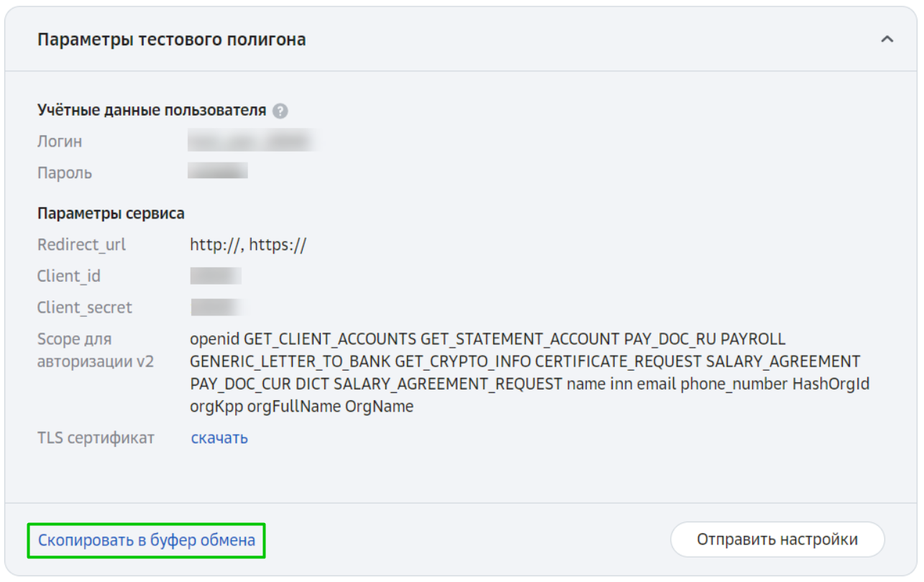924x582 pixels.
Task: Click the 'Redirect_url' field label
Action: pos(81,244)
